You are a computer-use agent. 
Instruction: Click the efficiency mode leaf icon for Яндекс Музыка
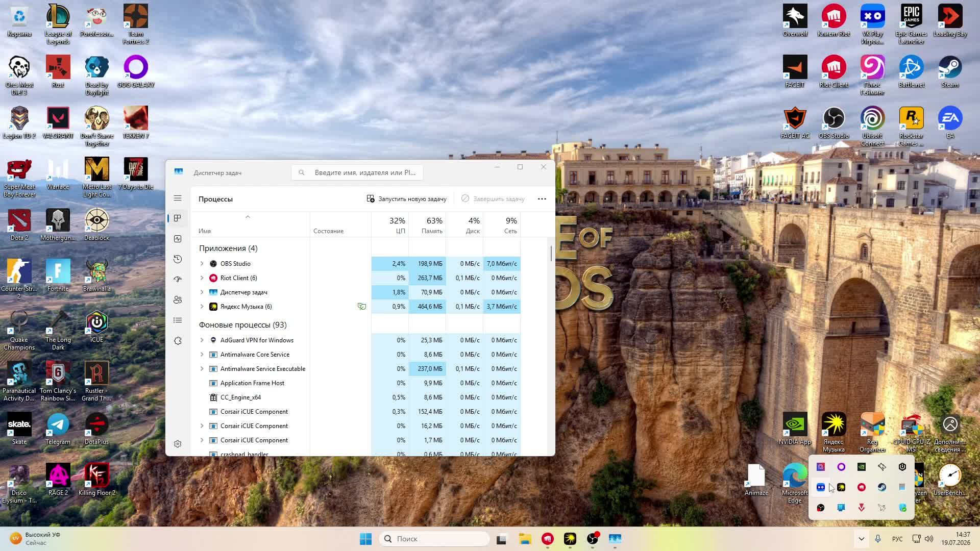pos(362,307)
